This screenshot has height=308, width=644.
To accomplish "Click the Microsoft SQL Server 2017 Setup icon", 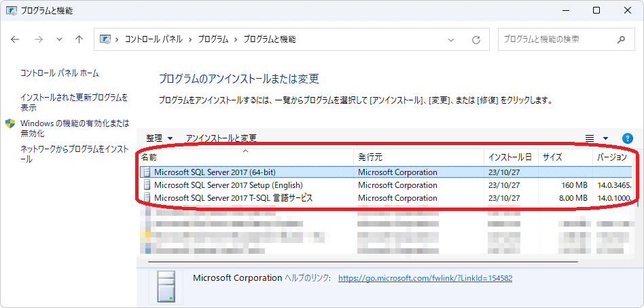I will (x=146, y=185).
